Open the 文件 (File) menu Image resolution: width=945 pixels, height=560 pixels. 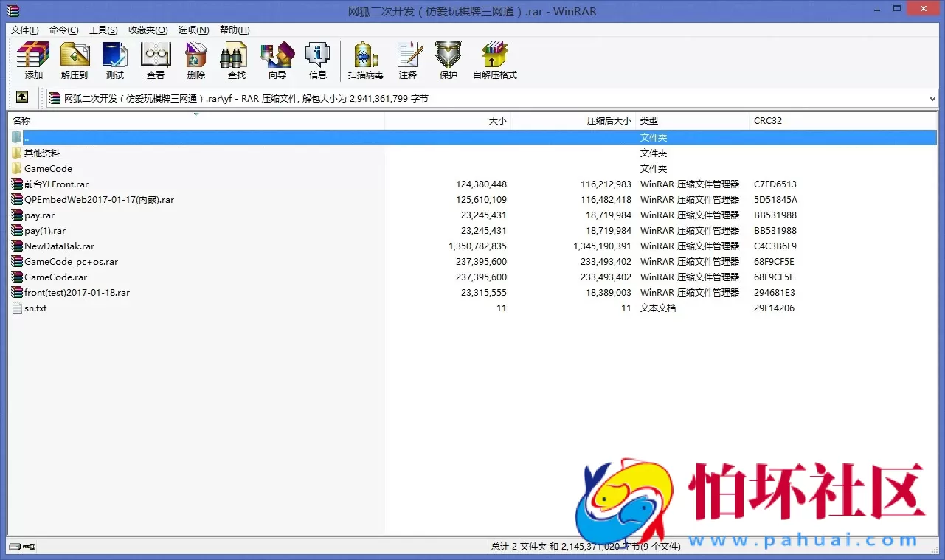pos(24,30)
